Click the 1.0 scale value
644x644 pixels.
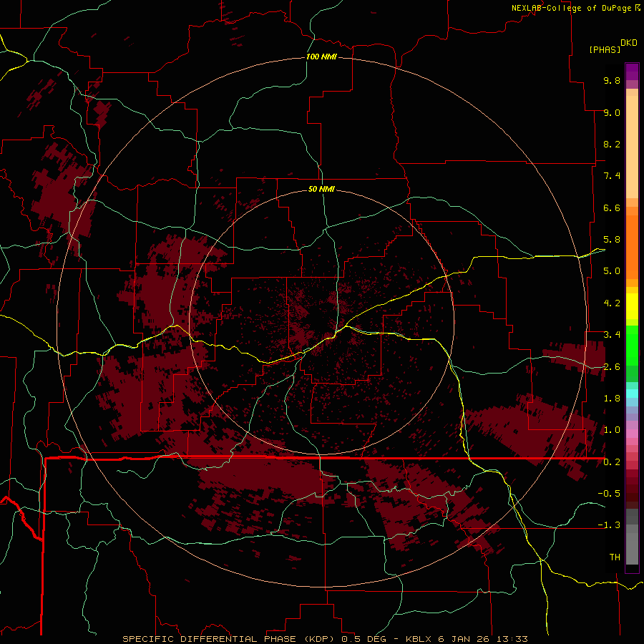(612, 430)
